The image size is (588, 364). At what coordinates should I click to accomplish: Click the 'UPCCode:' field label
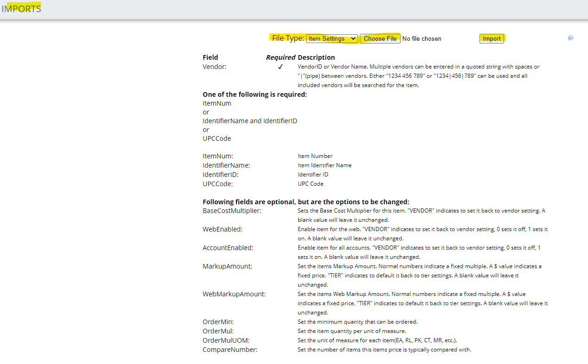[218, 184]
